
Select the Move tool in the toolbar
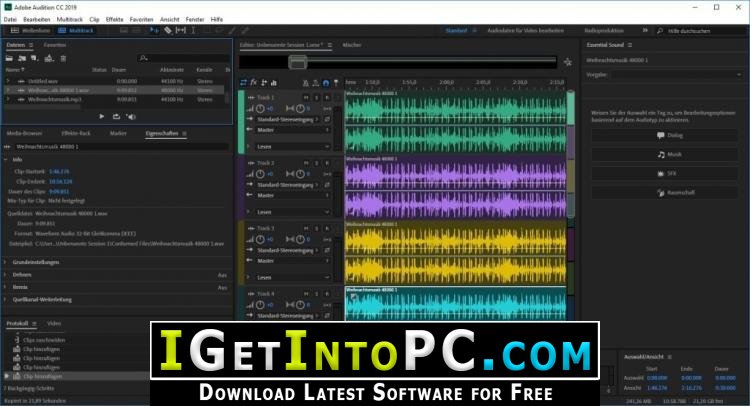coord(154,30)
